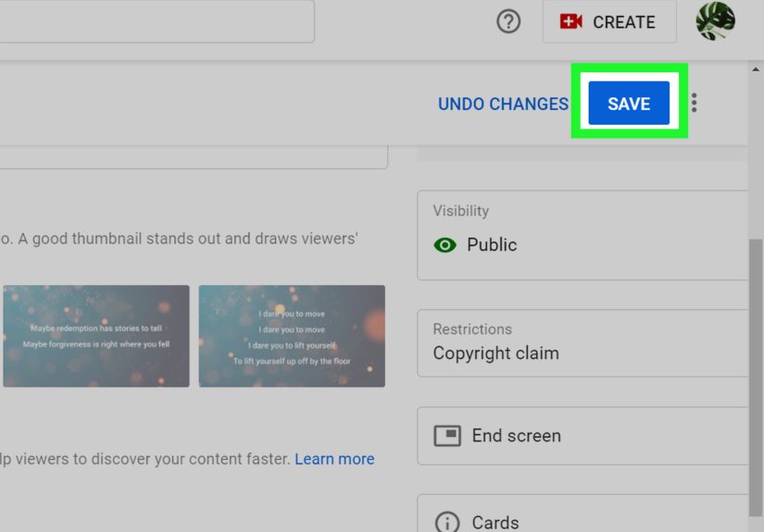Open the help question mark icon
The image size is (764, 532).
click(x=508, y=22)
